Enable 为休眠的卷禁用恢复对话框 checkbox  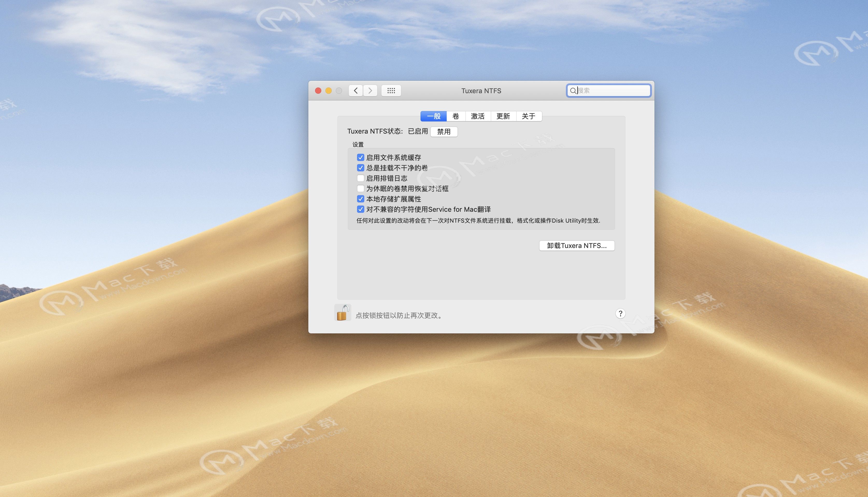tap(360, 188)
